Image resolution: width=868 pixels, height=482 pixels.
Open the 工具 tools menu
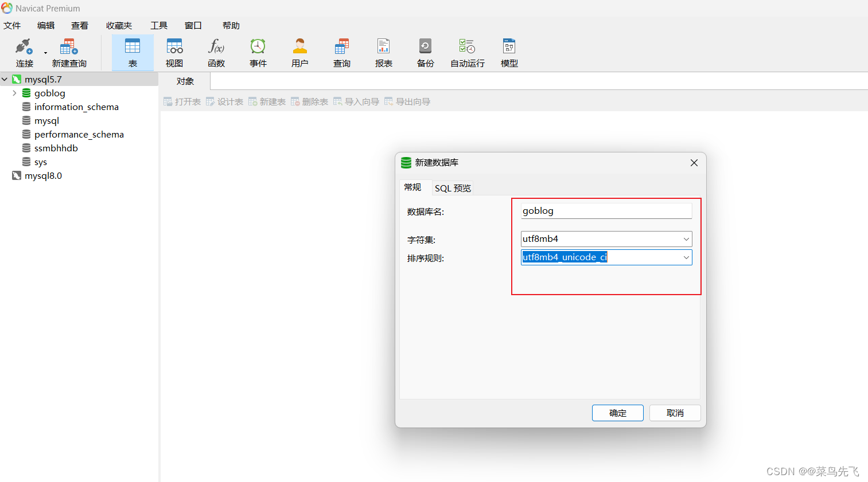(159, 25)
